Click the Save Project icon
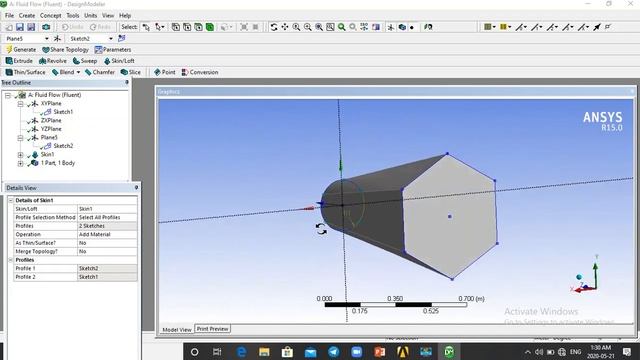This screenshot has height=360, width=640. point(20,27)
